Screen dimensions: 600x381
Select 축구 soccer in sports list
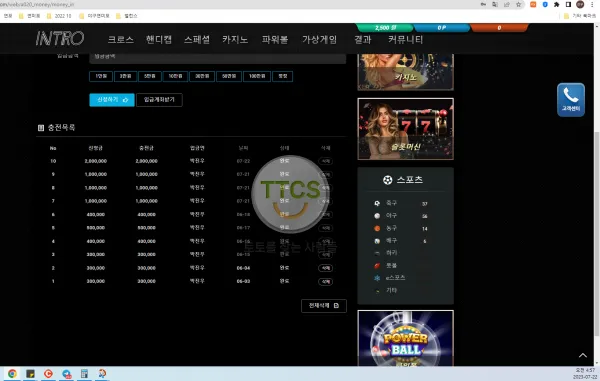point(391,203)
